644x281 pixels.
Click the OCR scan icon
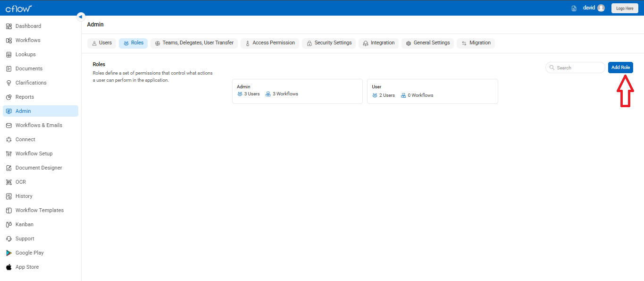pyautogui.click(x=9, y=182)
